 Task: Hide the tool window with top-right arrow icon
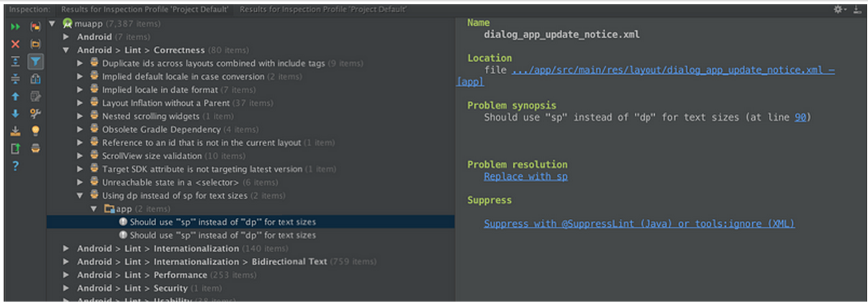pyautogui.click(x=856, y=9)
